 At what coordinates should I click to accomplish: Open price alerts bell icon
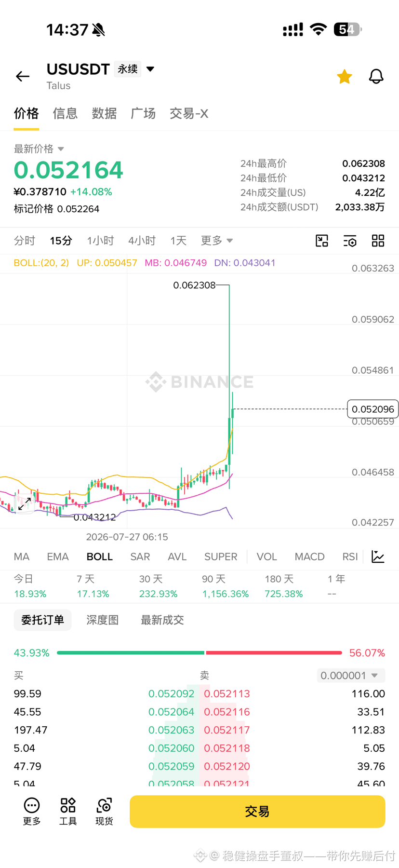click(376, 76)
